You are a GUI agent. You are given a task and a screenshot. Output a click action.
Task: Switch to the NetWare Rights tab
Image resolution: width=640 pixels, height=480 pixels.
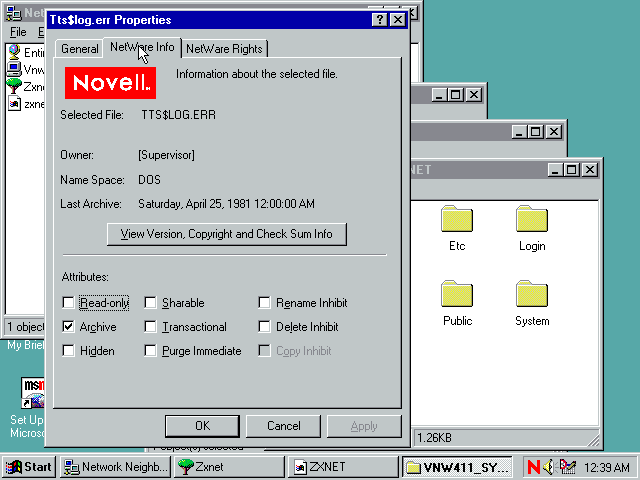point(224,49)
